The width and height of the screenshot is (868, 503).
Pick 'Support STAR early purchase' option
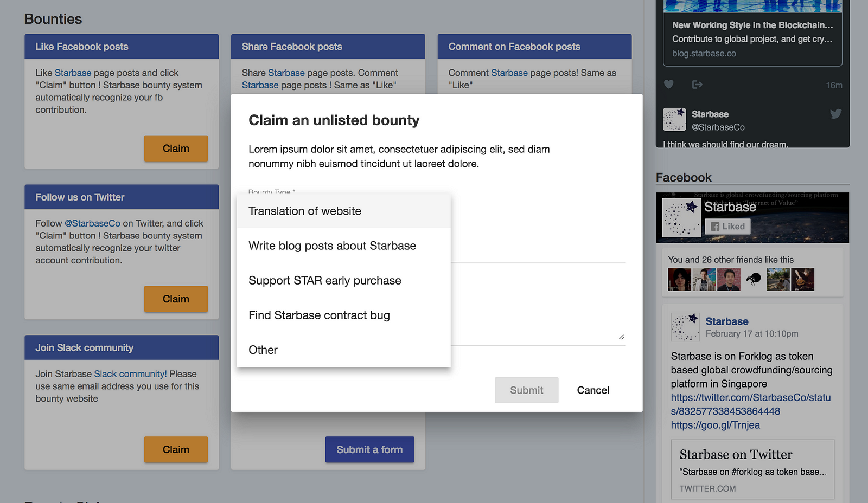click(343, 280)
